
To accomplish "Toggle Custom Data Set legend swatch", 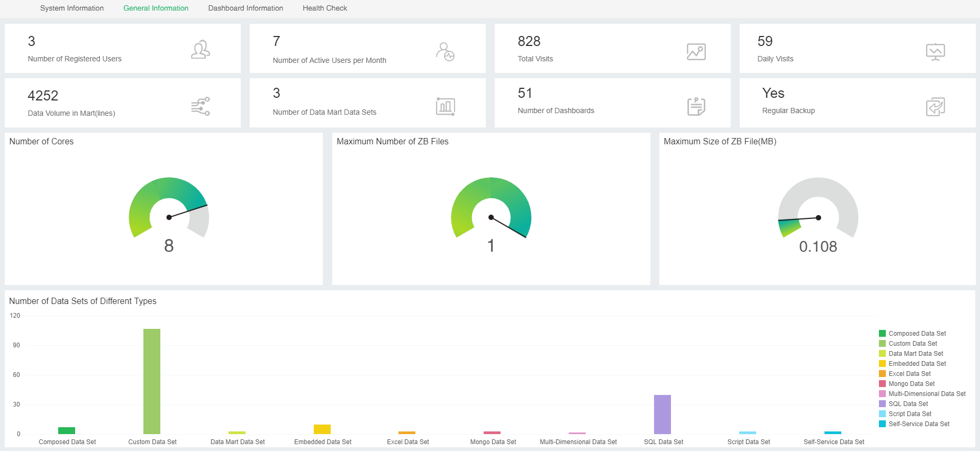I will coord(882,344).
